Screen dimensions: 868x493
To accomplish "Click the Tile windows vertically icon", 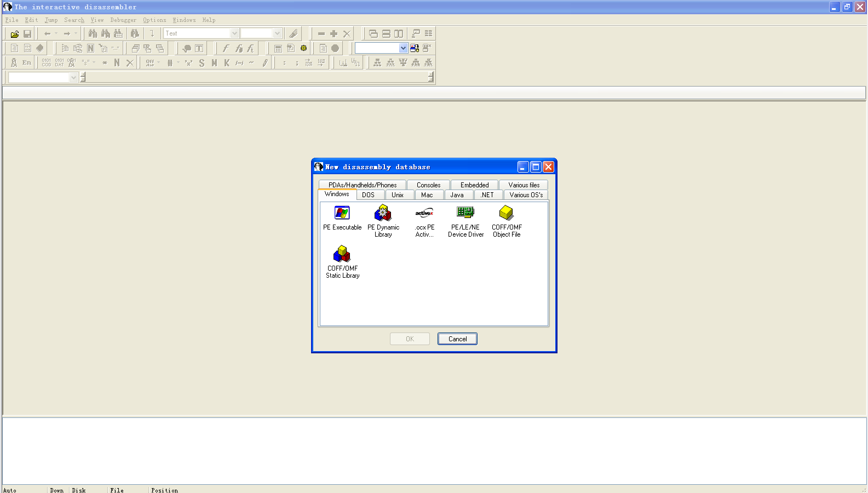I will point(399,33).
